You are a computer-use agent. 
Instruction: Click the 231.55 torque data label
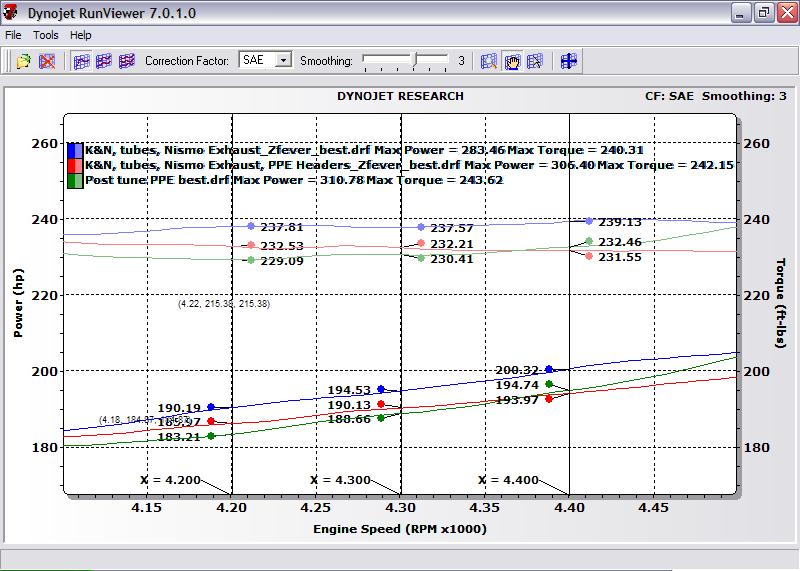[620, 257]
